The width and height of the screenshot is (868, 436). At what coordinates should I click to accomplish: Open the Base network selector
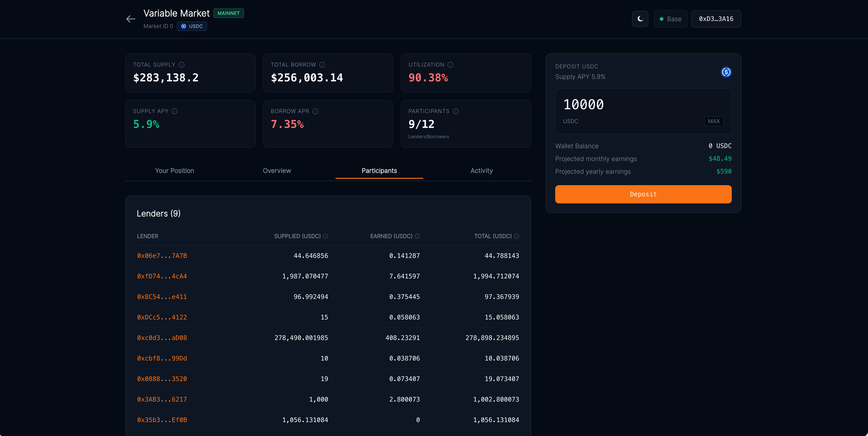click(670, 19)
